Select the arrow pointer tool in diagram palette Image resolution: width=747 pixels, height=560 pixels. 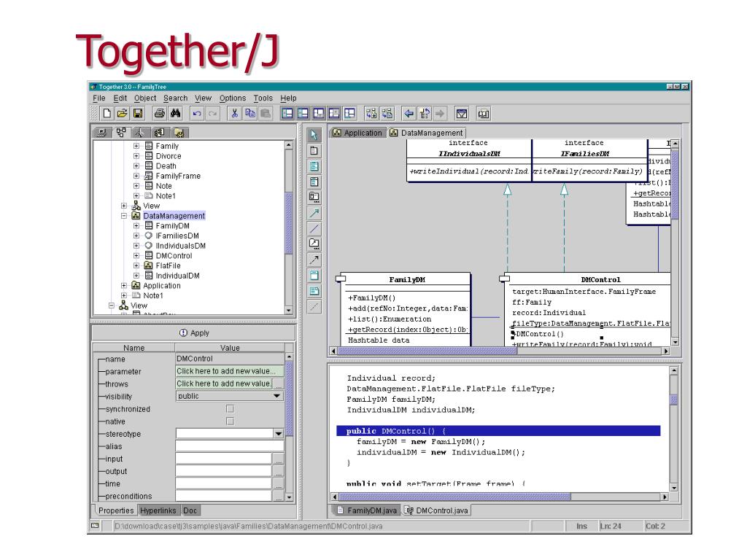pos(314,135)
